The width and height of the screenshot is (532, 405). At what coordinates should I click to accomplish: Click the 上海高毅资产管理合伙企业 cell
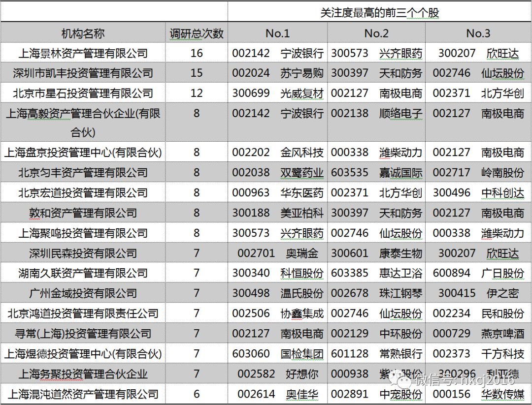pyautogui.click(x=83, y=123)
